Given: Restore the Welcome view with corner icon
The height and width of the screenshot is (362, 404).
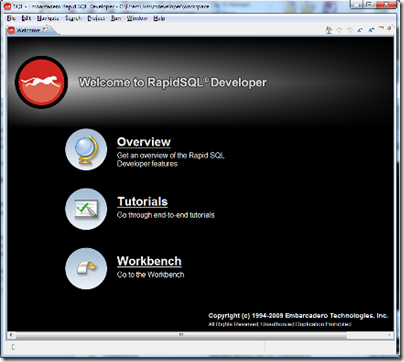Looking at the screenshot, I should 390,28.
